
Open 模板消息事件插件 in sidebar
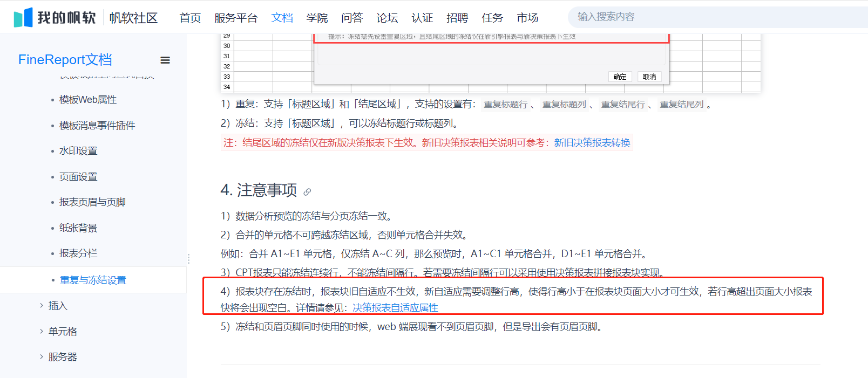[x=97, y=126]
